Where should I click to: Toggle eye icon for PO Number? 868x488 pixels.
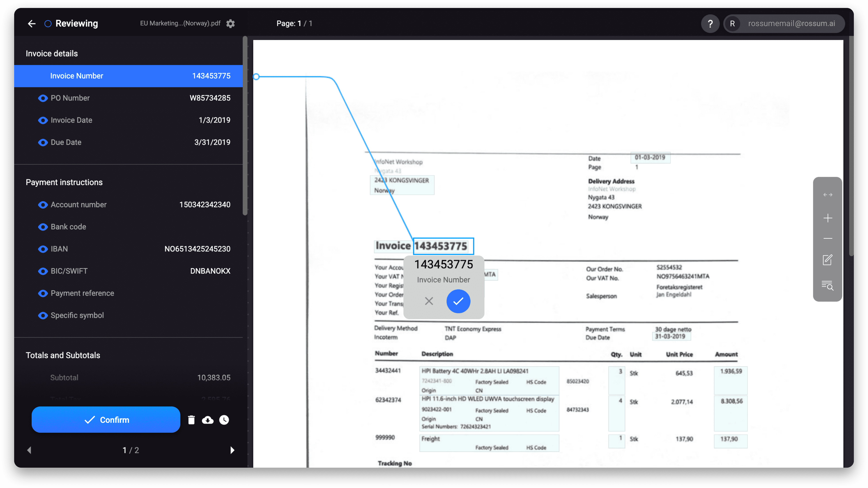coord(43,98)
